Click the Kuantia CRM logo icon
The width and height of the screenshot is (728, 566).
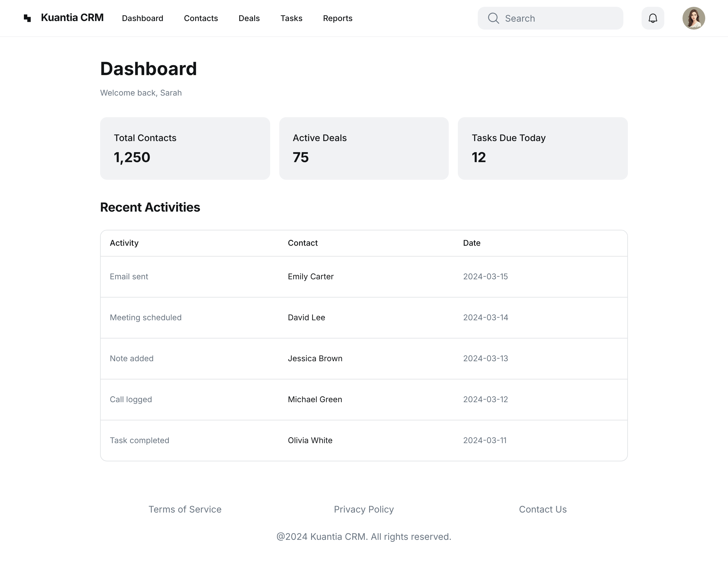coord(27,18)
